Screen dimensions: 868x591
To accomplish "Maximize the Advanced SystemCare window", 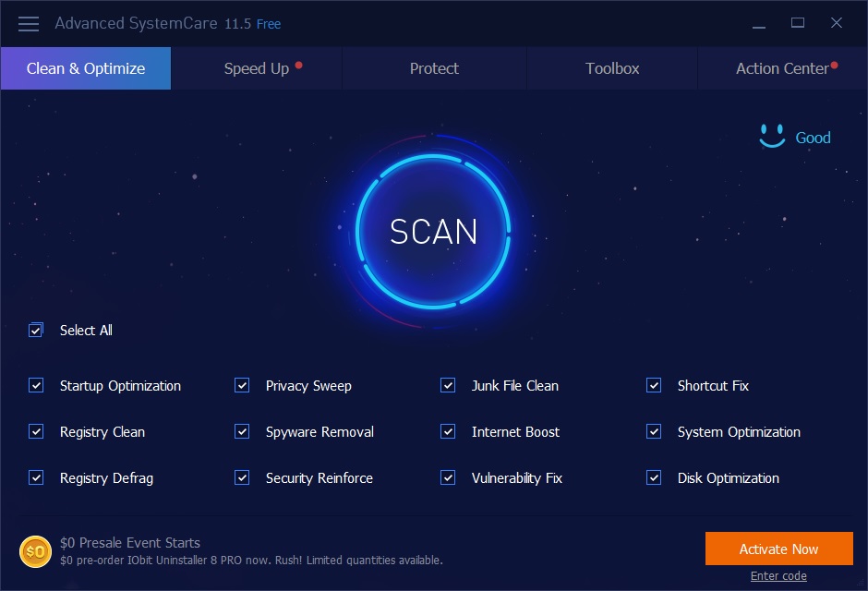I will click(798, 23).
